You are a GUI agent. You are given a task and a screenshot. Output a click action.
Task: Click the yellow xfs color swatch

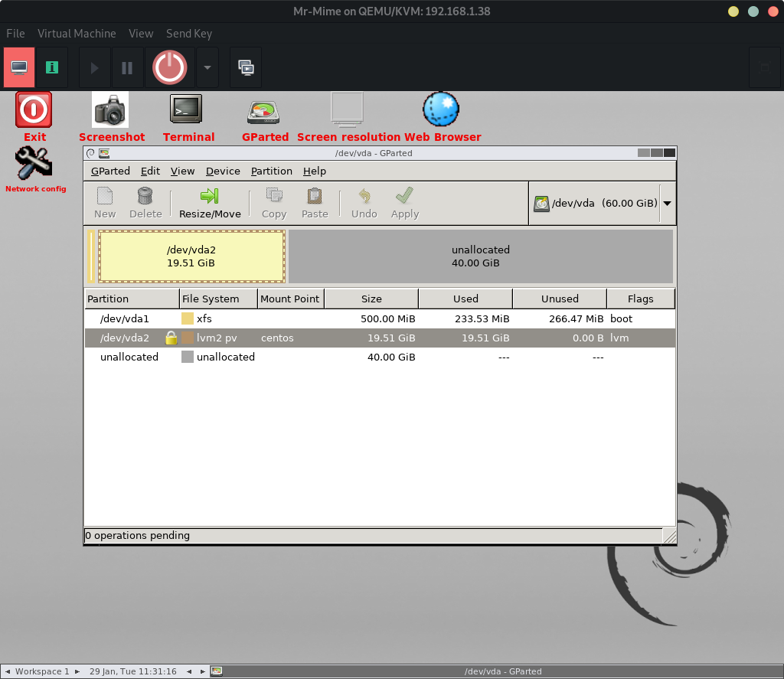(188, 318)
